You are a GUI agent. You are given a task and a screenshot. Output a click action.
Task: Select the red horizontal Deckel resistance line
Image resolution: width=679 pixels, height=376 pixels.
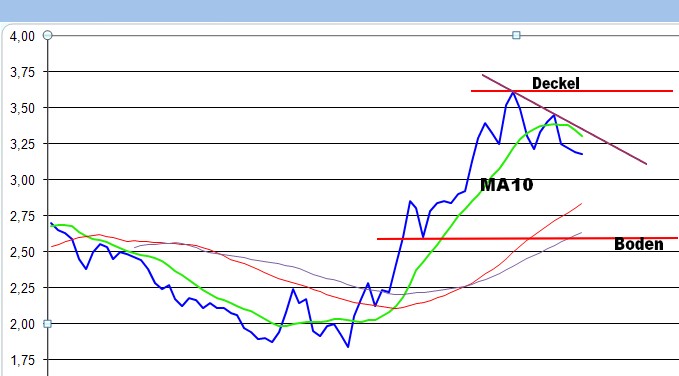click(x=572, y=91)
